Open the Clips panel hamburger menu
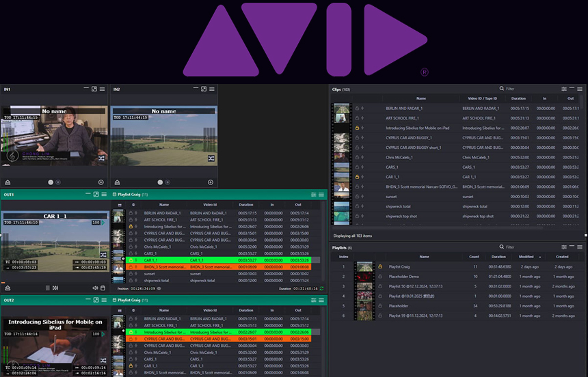Viewport: 588px width, 377px height. [580, 89]
